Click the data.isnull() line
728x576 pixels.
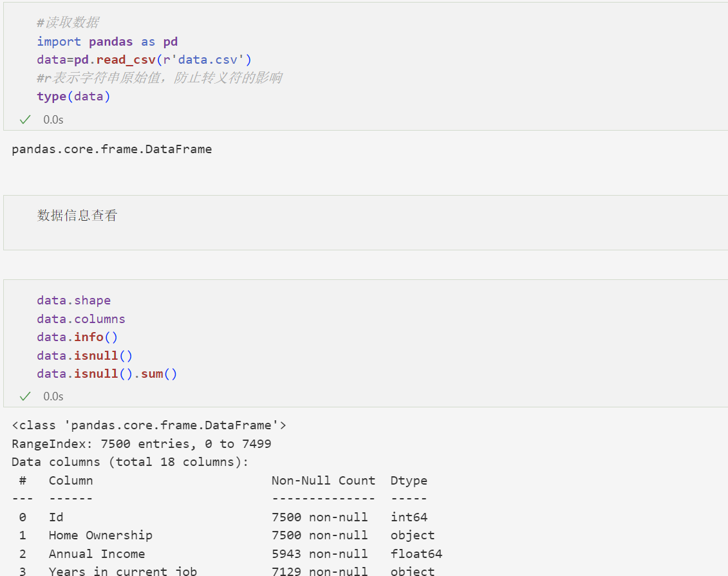coord(84,355)
